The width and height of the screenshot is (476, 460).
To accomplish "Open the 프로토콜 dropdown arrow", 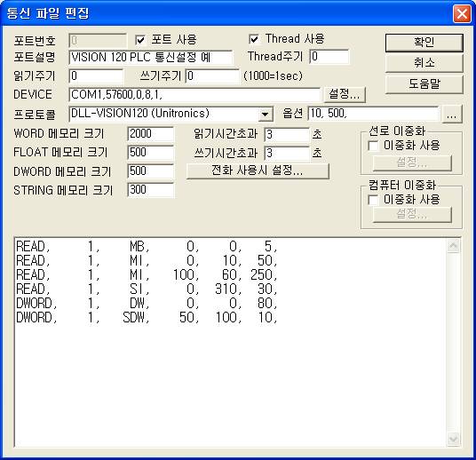I will pos(265,115).
